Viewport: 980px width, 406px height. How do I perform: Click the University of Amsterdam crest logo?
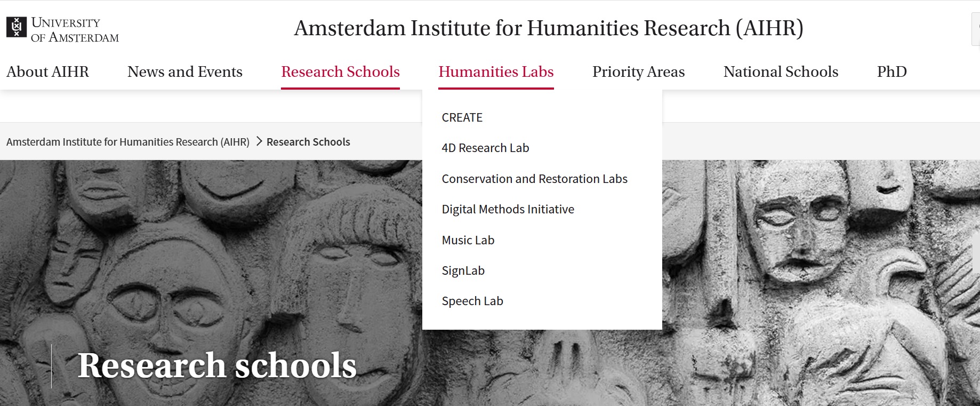(17, 27)
